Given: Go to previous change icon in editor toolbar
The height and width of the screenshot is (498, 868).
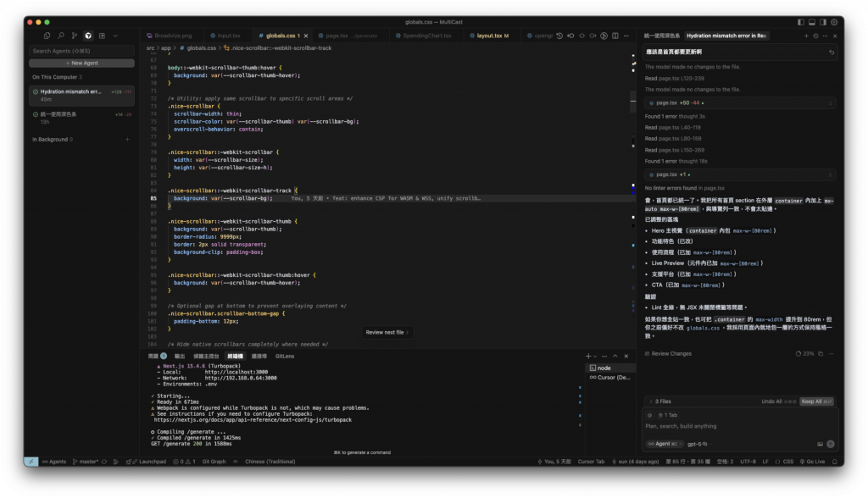Looking at the screenshot, I should point(570,36).
